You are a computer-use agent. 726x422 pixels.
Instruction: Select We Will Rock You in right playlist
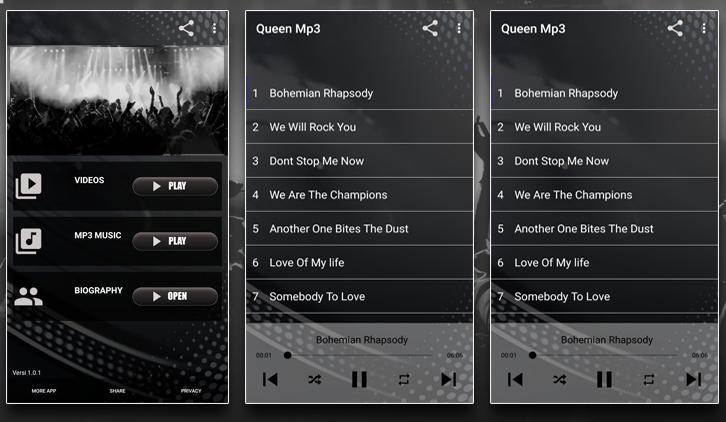pyautogui.click(x=604, y=127)
